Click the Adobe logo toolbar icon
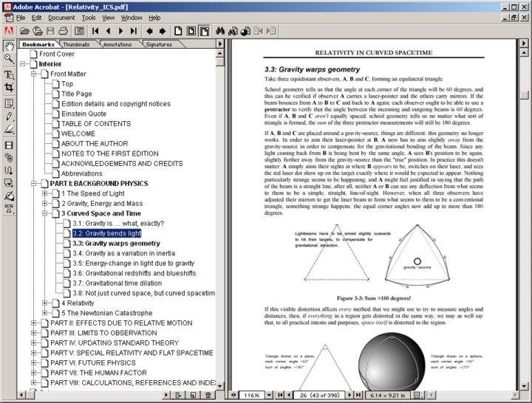This screenshot has width=532, height=403. point(9,31)
